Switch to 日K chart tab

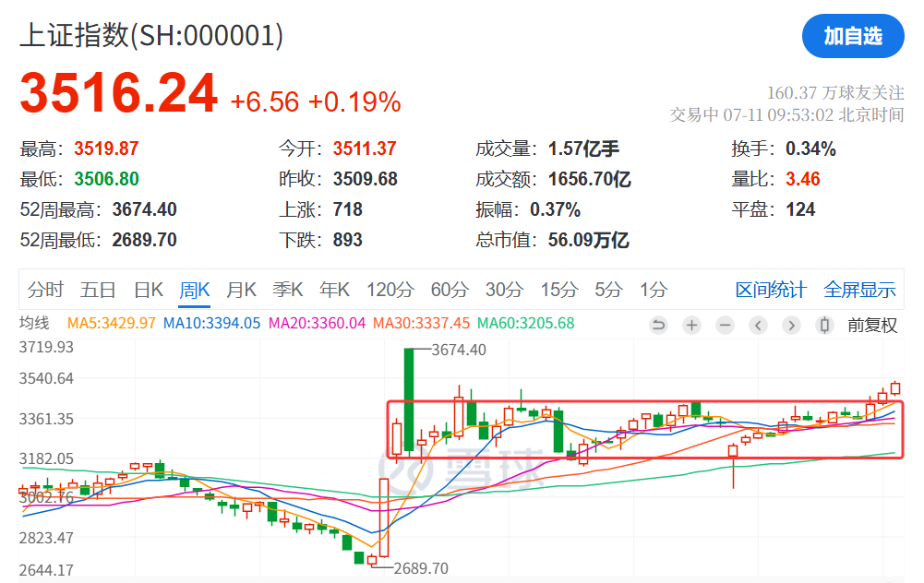pos(149,290)
